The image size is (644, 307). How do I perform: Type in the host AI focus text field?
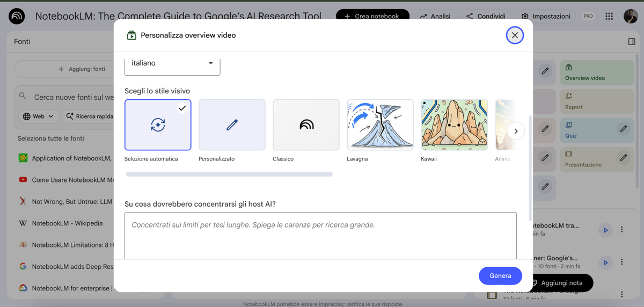pyautogui.click(x=320, y=236)
